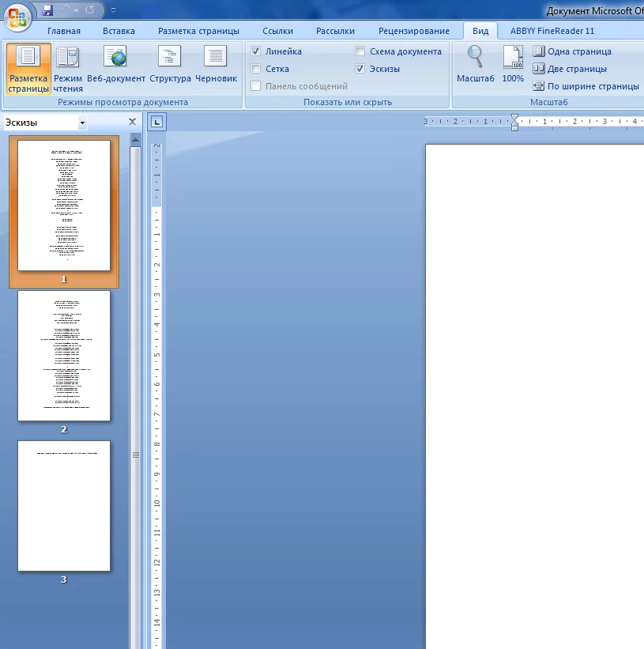
Task: Select Веб-документ view mode
Action: pyautogui.click(x=116, y=67)
